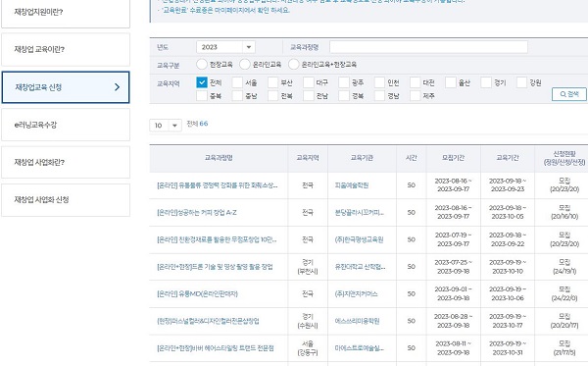588x366 pixels.
Task: Open the 재창업 사업화란? sidebar menu
Action: click(x=66, y=162)
